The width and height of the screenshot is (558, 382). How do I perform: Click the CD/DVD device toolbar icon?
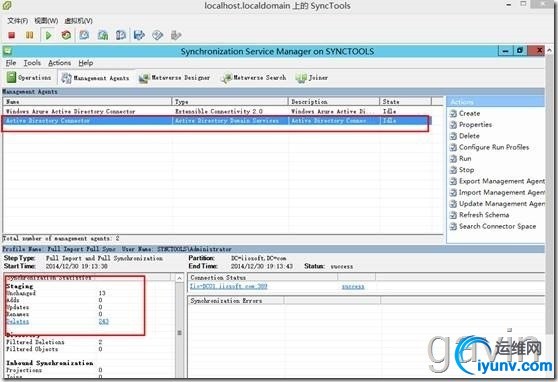157,35
